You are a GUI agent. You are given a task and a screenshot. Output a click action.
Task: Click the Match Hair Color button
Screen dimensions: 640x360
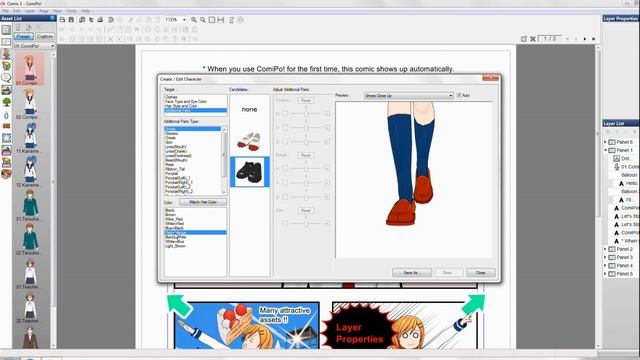pyautogui.click(x=203, y=202)
